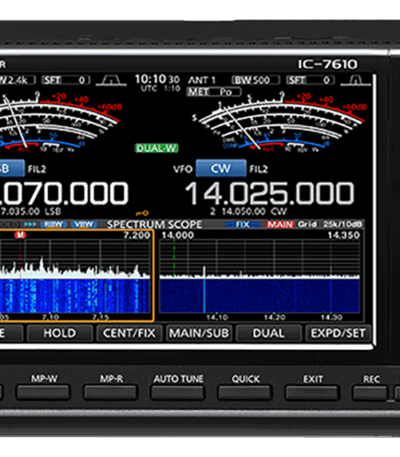
Task: Tap the analog S-meter on the left
Action: pos(60,123)
